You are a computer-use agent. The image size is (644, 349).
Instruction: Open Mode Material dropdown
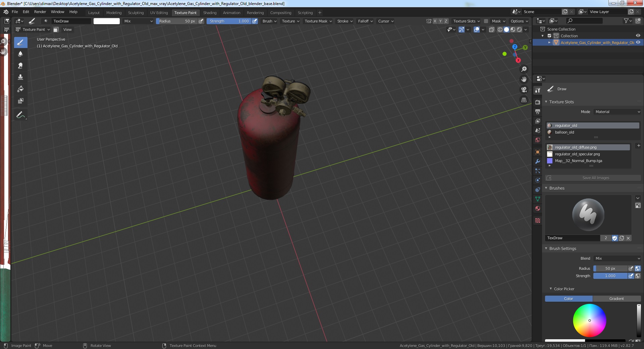[x=617, y=112]
